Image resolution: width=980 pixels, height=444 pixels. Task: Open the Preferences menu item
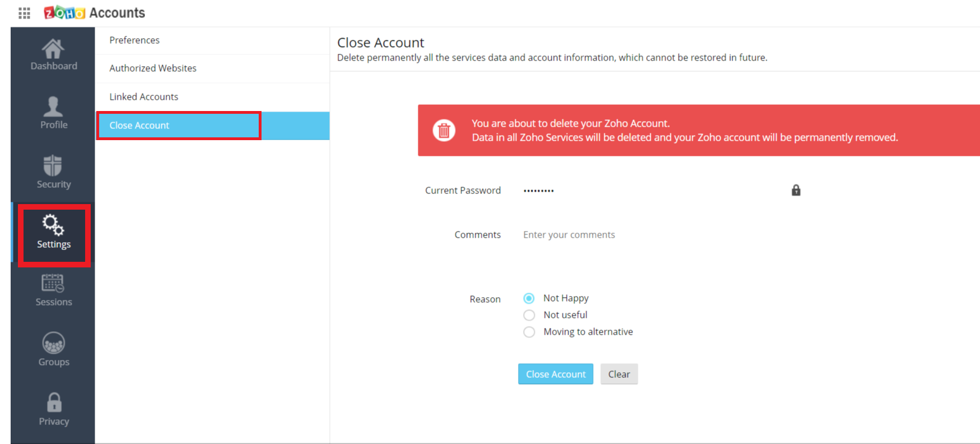coord(134,40)
